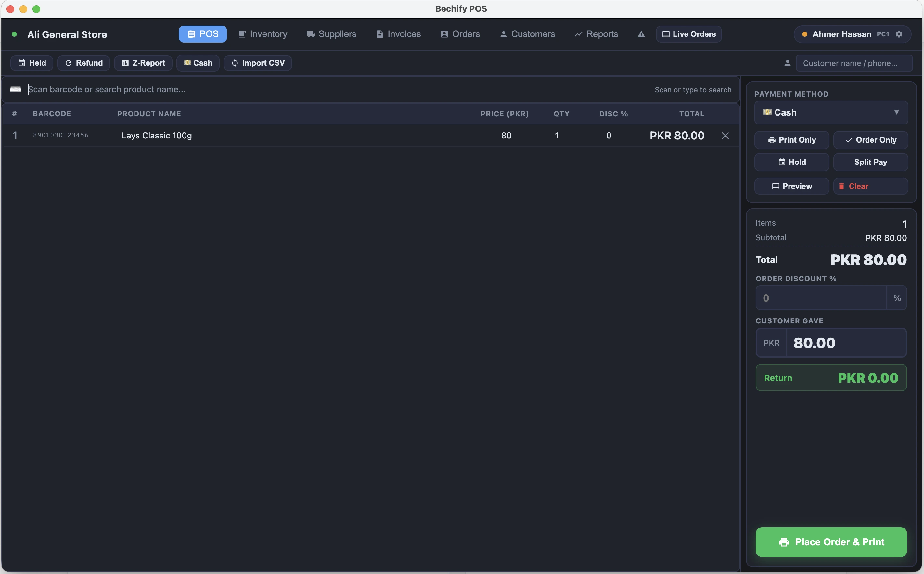This screenshot has height=574, width=924.
Task: Open the Z-Report
Action: pyautogui.click(x=143, y=63)
